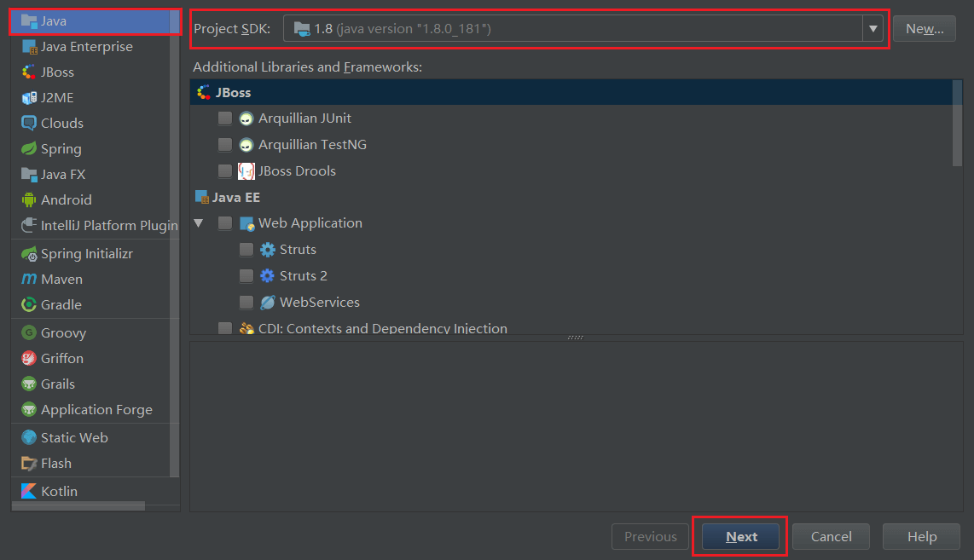Select the JBoss header row in frameworks
This screenshot has width=974, height=560.
click(x=571, y=93)
